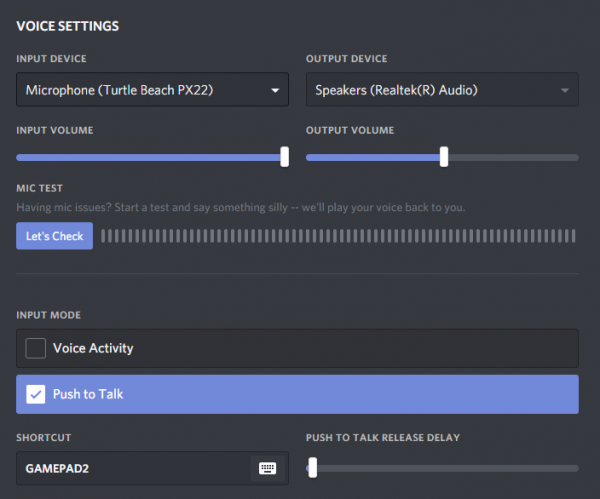
Task: Click the Output Device dropdown arrow
Action: coord(565,91)
